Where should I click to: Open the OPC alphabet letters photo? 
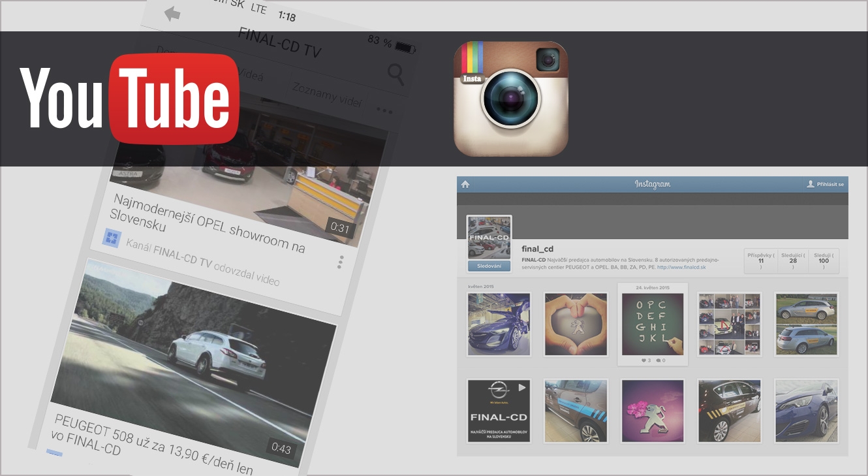pos(653,324)
